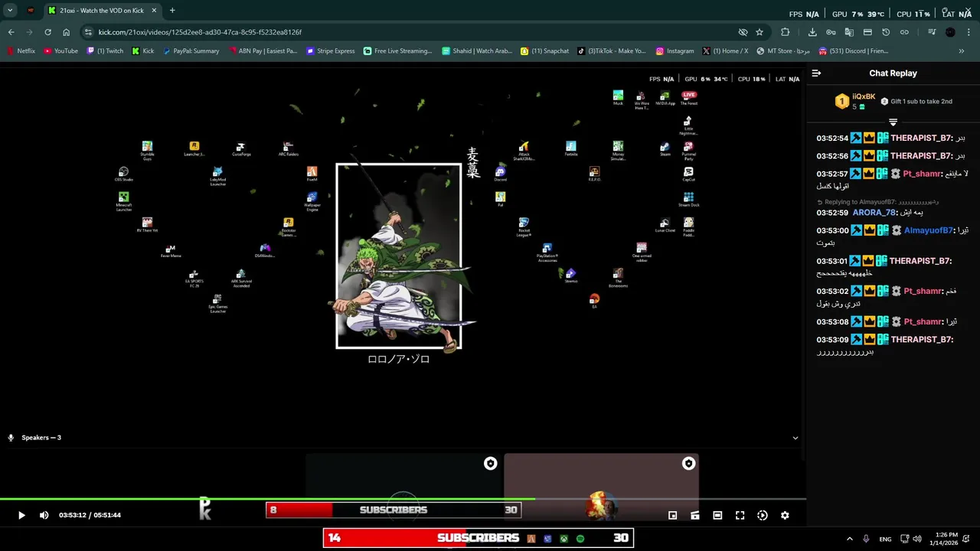The height and width of the screenshot is (551, 980).
Task: Open iiQxBK top gifter profile
Action: [864, 96]
